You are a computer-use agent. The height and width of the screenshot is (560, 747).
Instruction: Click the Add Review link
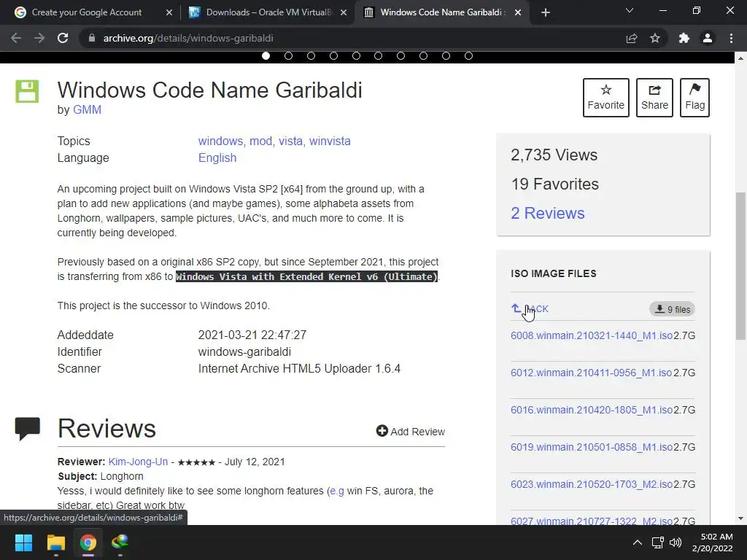(x=411, y=432)
